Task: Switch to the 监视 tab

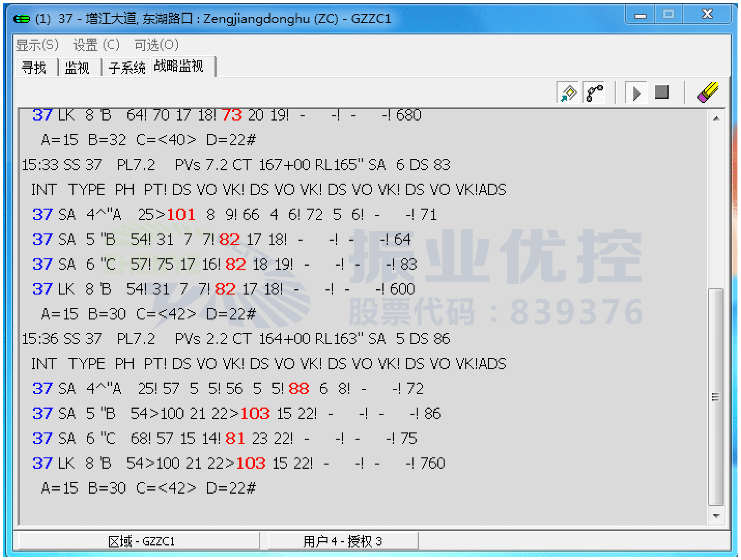Action: pos(80,68)
